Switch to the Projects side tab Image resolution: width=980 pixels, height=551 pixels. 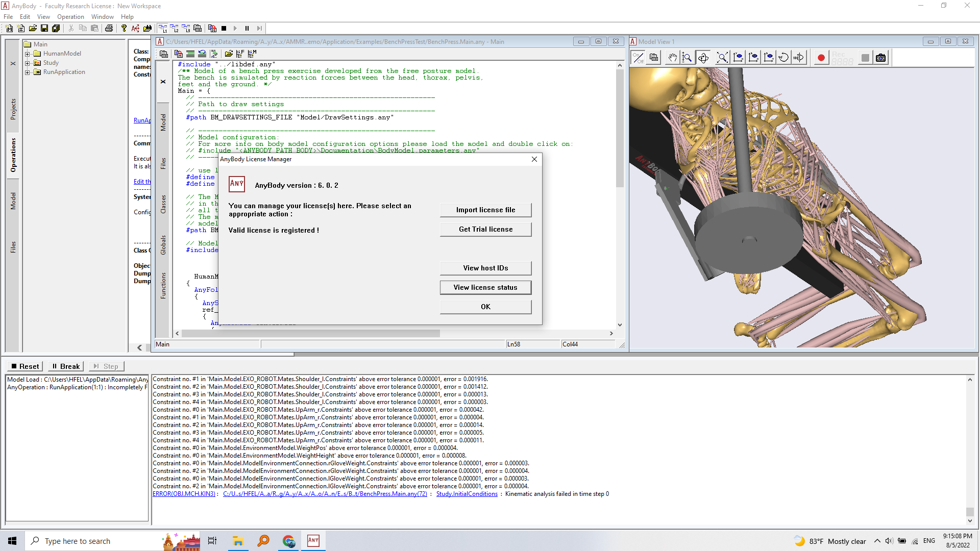point(13,109)
